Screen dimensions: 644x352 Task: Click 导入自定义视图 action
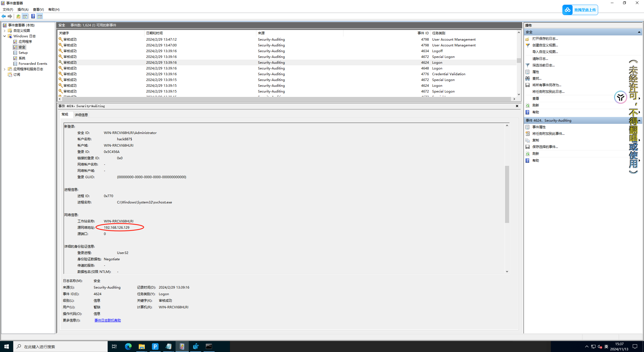[x=545, y=52]
